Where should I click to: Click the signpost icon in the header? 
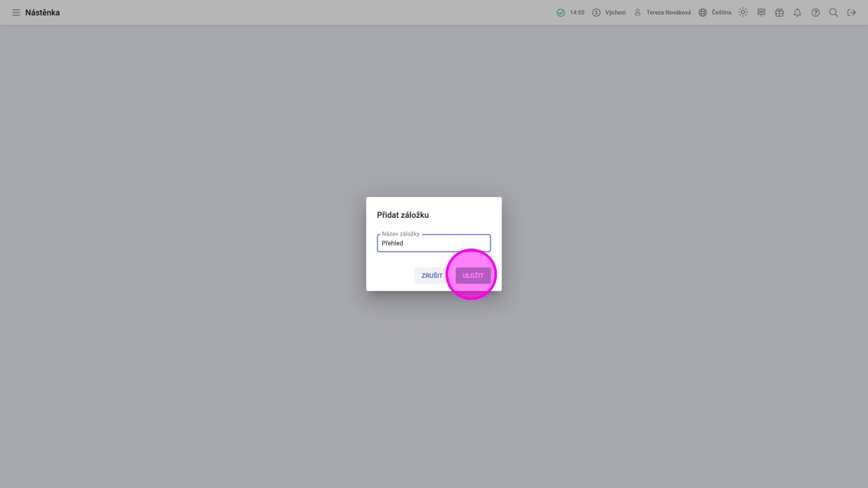click(761, 12)
